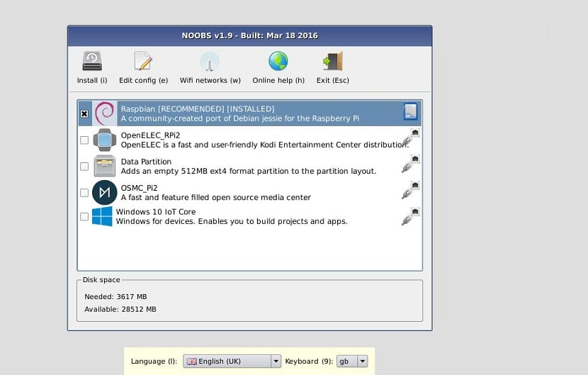Check the Data Partition checkbox

84,167
